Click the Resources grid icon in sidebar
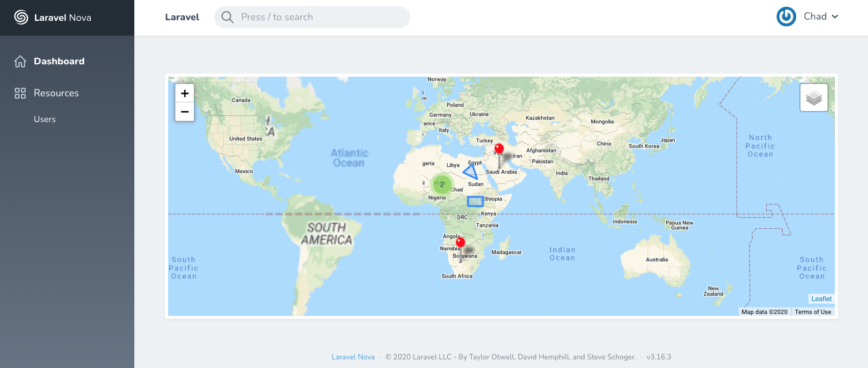 coord(20,93)
